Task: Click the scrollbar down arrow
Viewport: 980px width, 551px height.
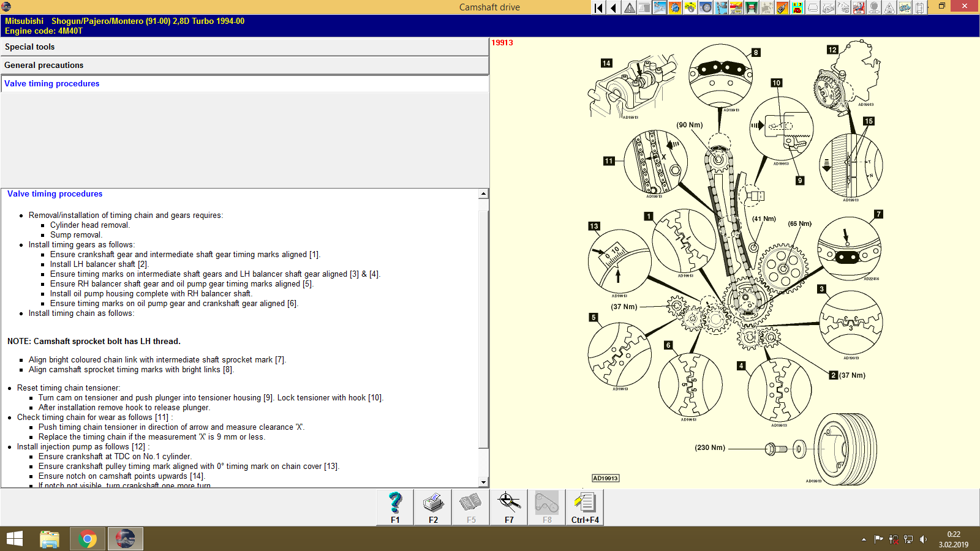Action: pyautogui.click(x=484, y=482)
